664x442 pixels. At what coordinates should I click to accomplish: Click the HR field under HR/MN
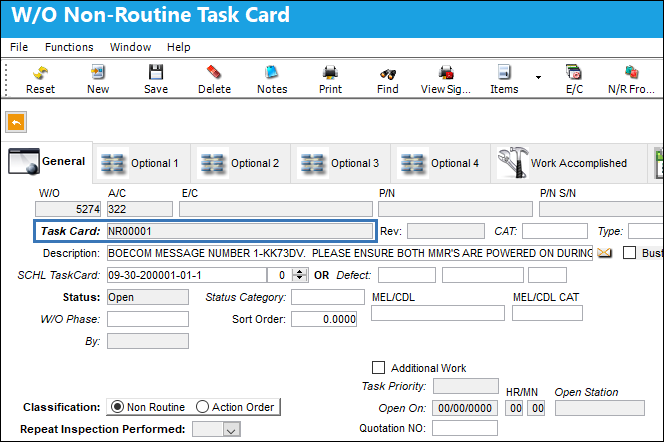514,408
